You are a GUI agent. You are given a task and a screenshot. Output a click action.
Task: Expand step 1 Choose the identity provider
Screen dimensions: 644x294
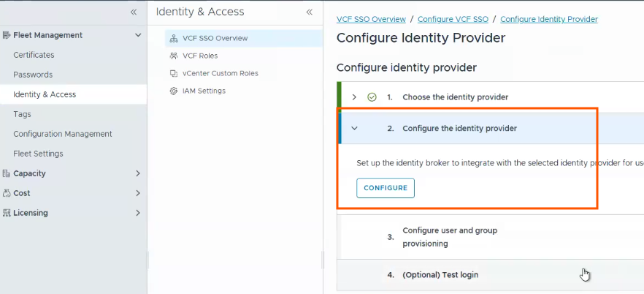pos(354,97)
